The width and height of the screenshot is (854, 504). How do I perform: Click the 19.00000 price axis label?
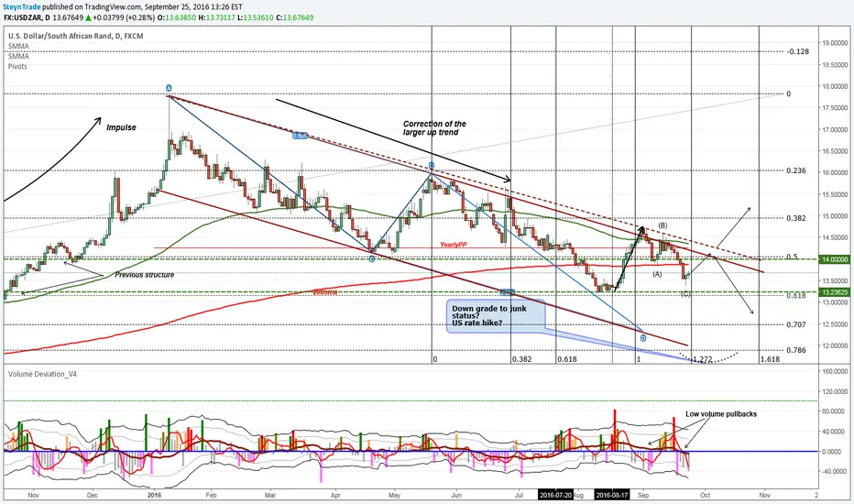click(835, 43)
